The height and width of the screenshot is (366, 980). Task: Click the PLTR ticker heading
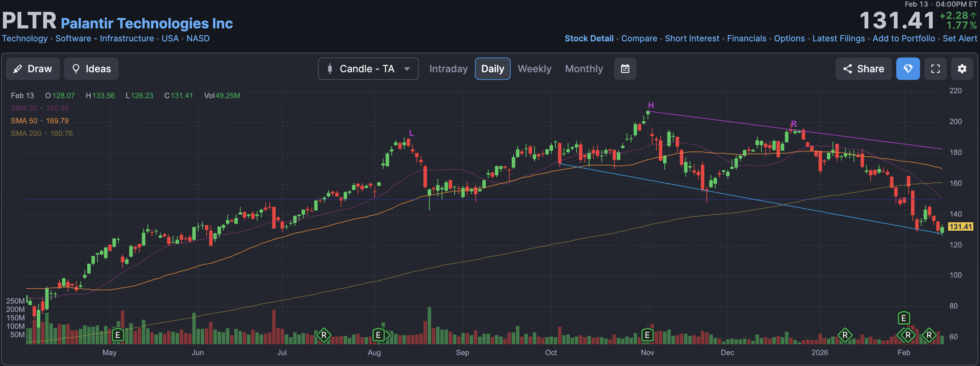[x=29, y=20]
